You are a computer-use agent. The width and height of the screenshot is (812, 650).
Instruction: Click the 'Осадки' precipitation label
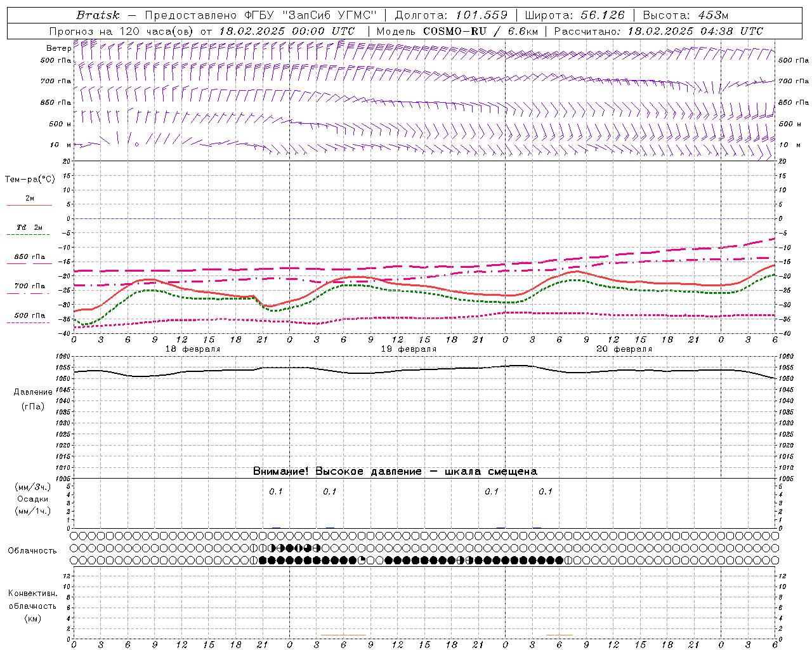pos(33,499)
